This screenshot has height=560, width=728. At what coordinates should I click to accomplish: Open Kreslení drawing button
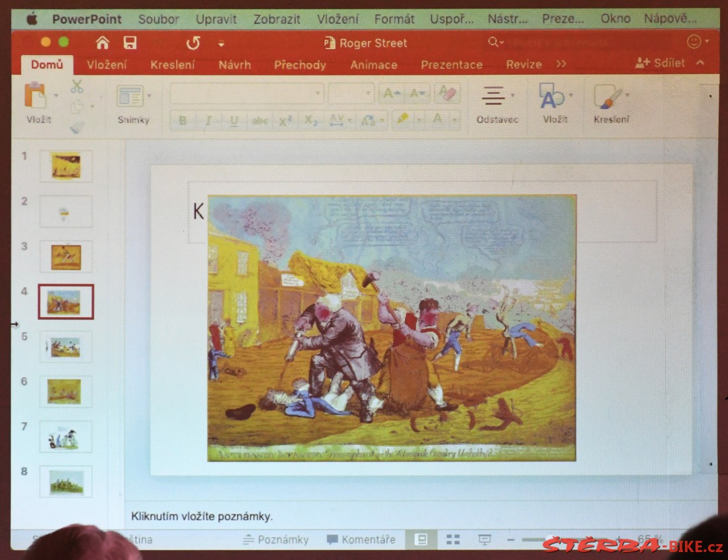tap(611, 103)
